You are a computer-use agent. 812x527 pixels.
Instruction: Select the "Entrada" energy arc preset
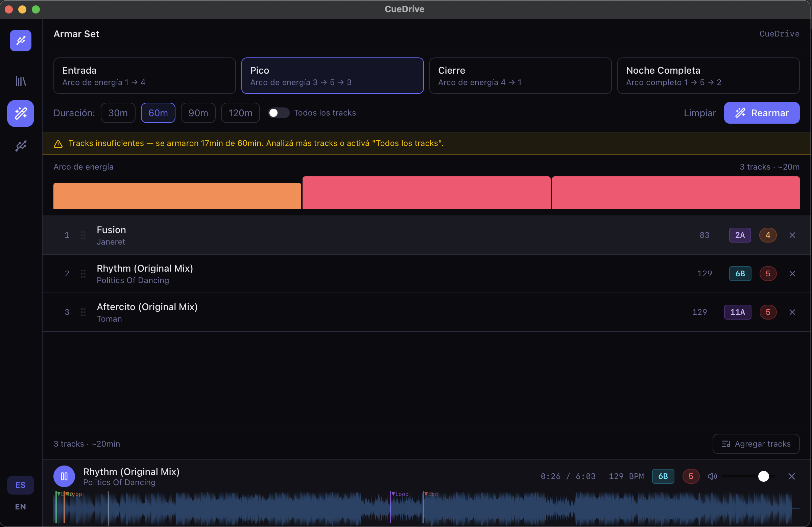[144, 76]
